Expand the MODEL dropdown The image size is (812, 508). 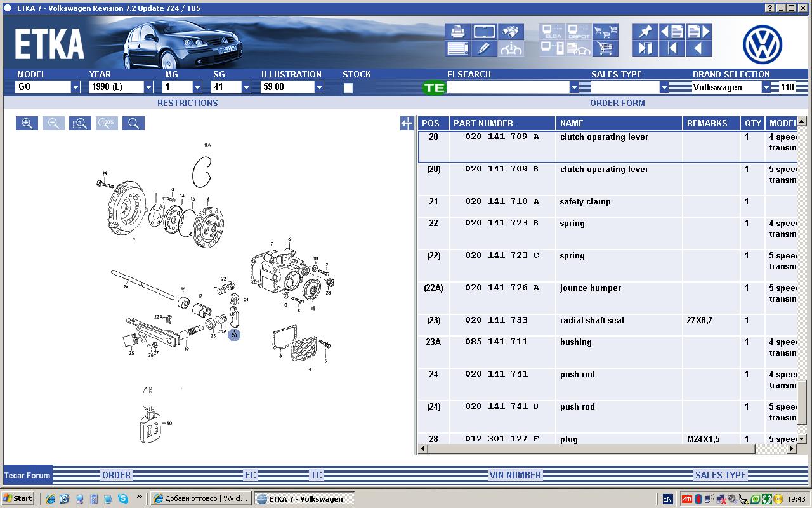pos(75,88)
